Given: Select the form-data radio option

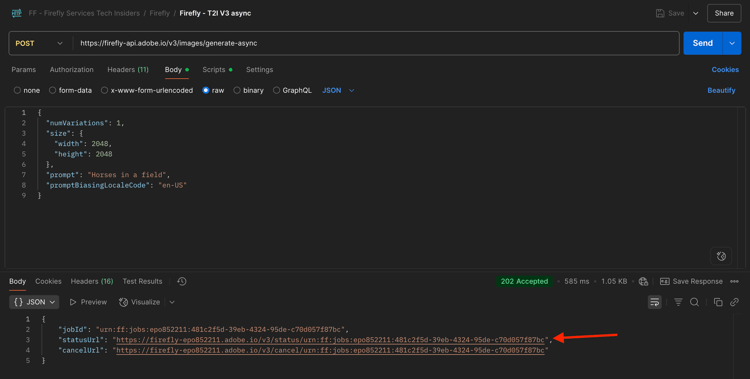Looking at the screenshot, I should [x=53, y=90].
